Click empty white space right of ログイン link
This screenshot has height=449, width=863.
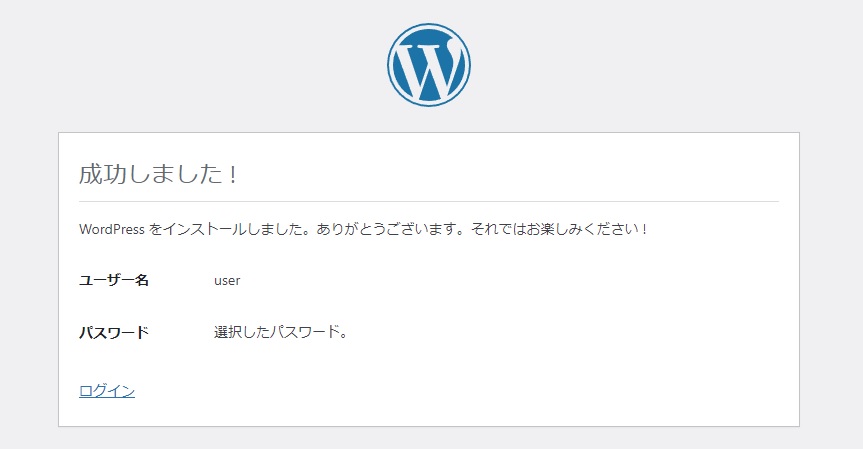[x=450, y=391]
